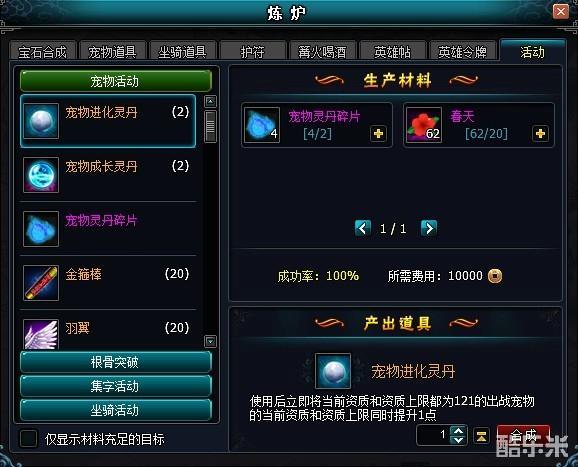578x467 pixels.
Task: Click the plus icon beside 宠物灵丹碎片 material
Action: click(x=378, y=133)
